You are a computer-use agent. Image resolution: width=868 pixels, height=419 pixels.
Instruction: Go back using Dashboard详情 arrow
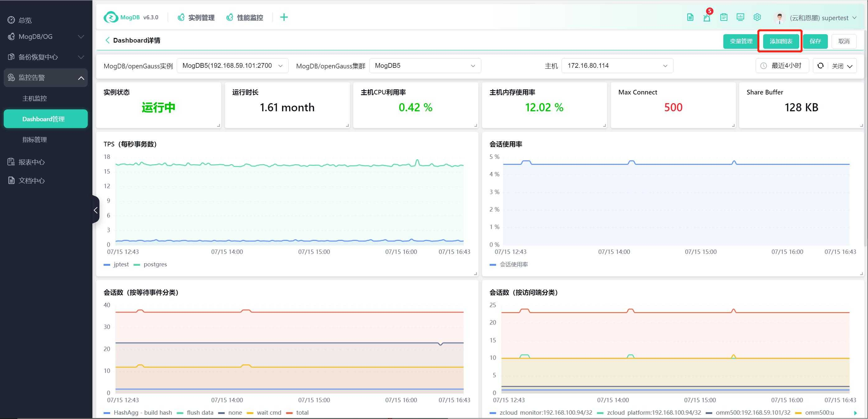coord(108,40)
